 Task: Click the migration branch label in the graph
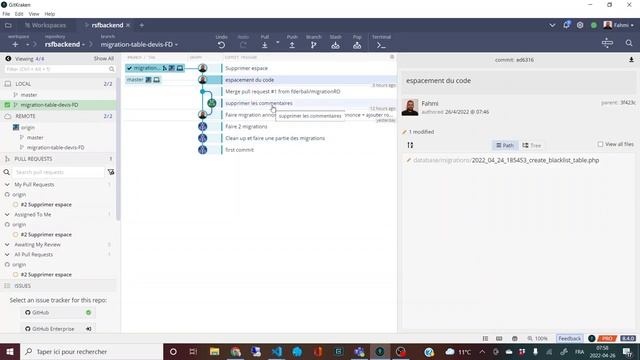(154, 68)
